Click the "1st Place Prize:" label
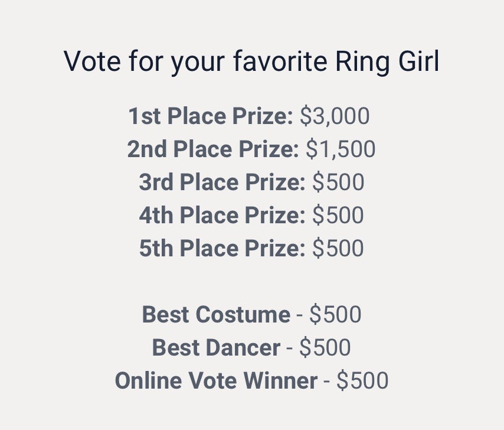The height and width of the screenshot is (430, 504). 210,116
